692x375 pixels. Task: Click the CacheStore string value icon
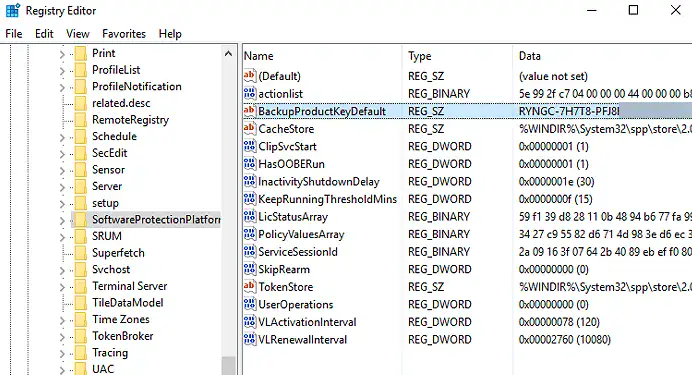(249, 128)
